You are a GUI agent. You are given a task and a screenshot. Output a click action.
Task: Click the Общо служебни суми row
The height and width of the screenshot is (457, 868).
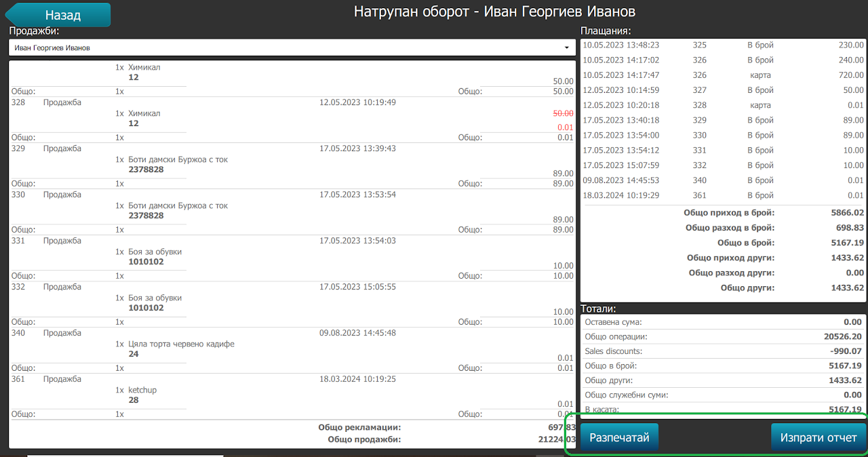click(724, 395)
